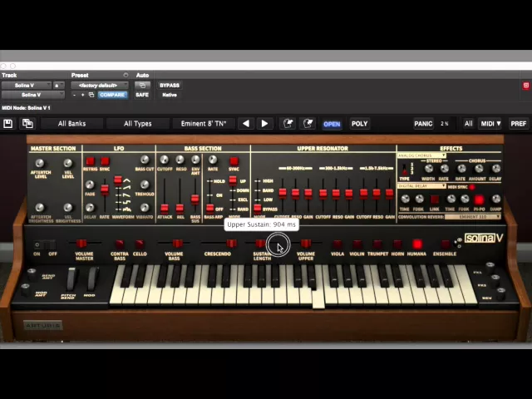Click the LFO Fade knob
532x399 pixels.
90,185
